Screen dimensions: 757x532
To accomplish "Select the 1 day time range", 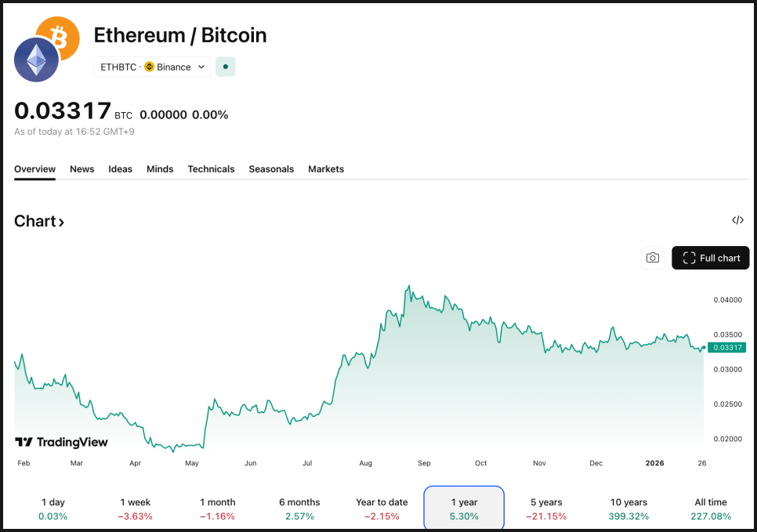I will click(x=54, y=508).
